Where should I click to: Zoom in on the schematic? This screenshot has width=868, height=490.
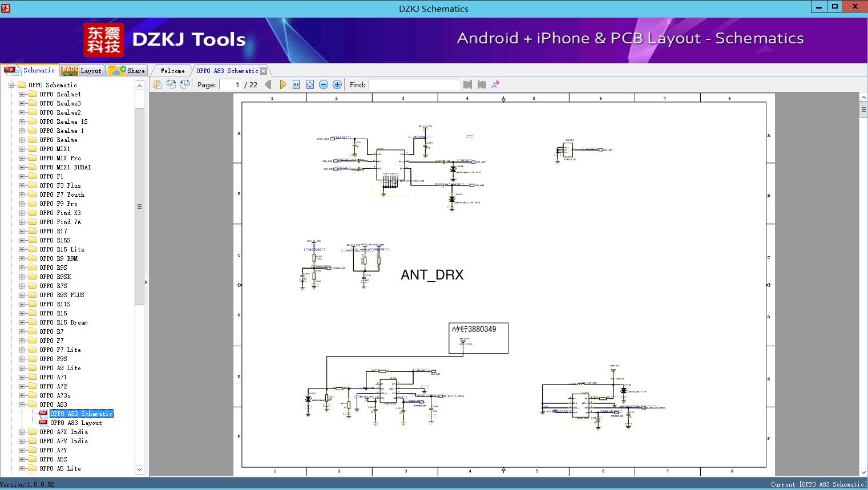(337, 84)
